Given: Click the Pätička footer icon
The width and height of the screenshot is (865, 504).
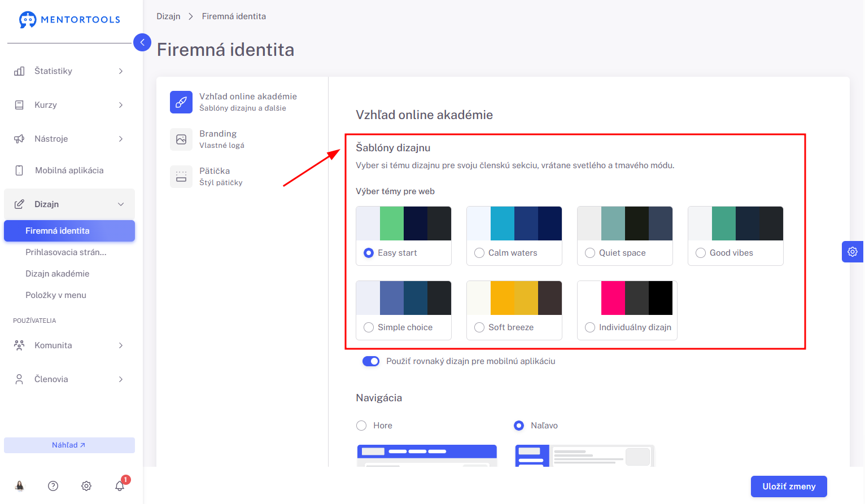Looking at the screenshot, I should 181,177.
